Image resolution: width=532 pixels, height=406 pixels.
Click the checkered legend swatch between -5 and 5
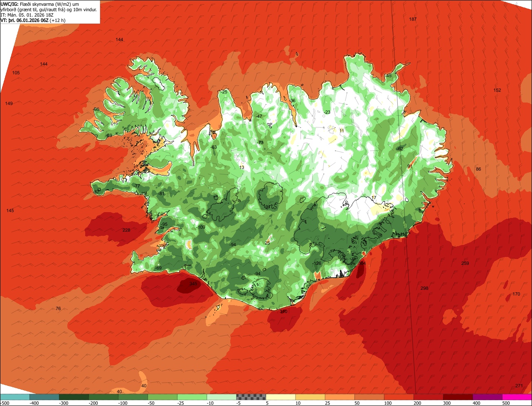(251, 397)
